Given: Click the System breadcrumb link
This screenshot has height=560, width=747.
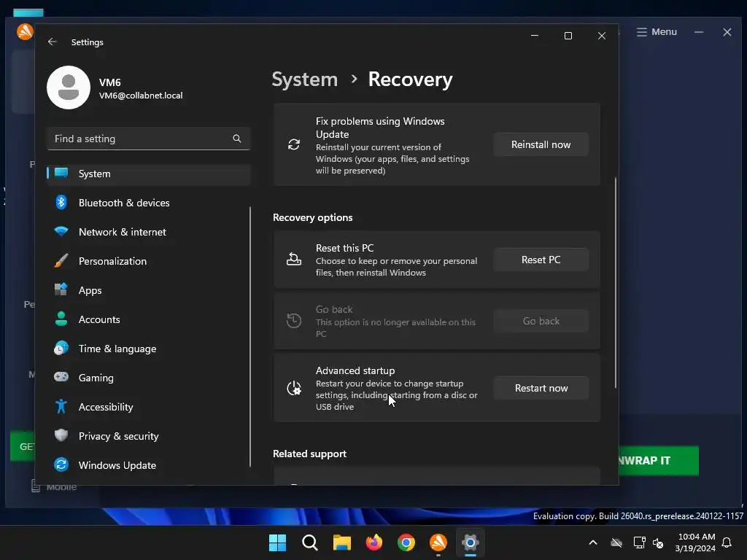Looking at the screenshot, I should [304, 79].
